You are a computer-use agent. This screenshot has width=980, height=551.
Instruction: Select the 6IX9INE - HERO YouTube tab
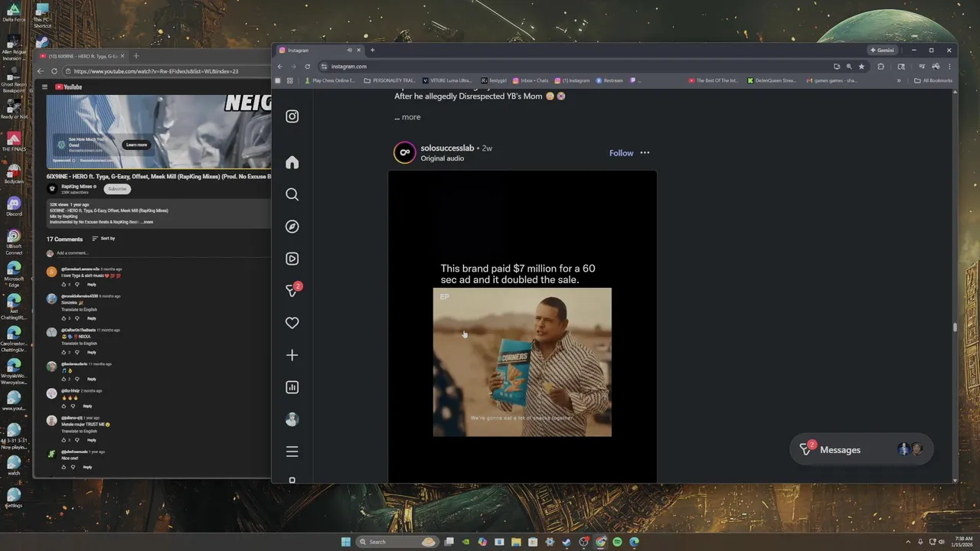(81, 56)
